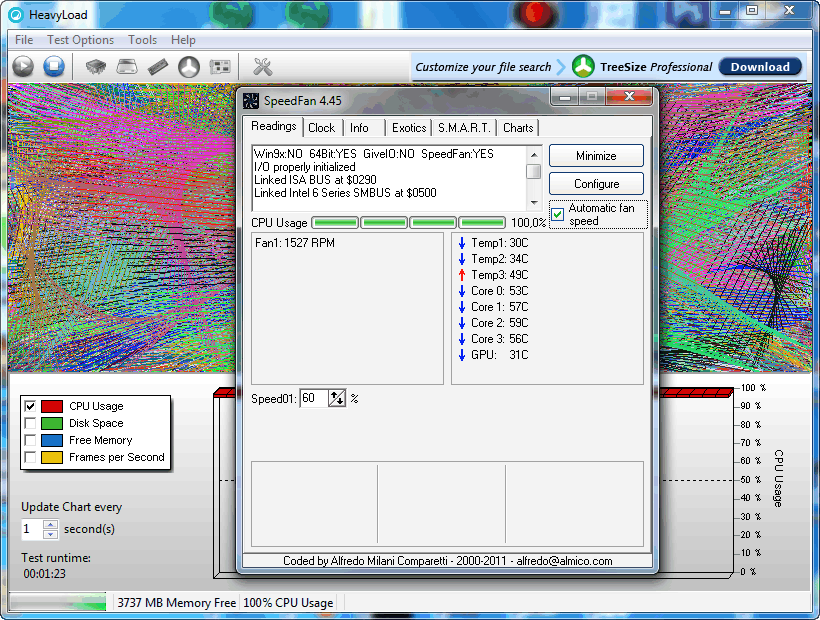Enable the Disk Space chart checkbox
The image size is (820, 620).
(30, 423)
